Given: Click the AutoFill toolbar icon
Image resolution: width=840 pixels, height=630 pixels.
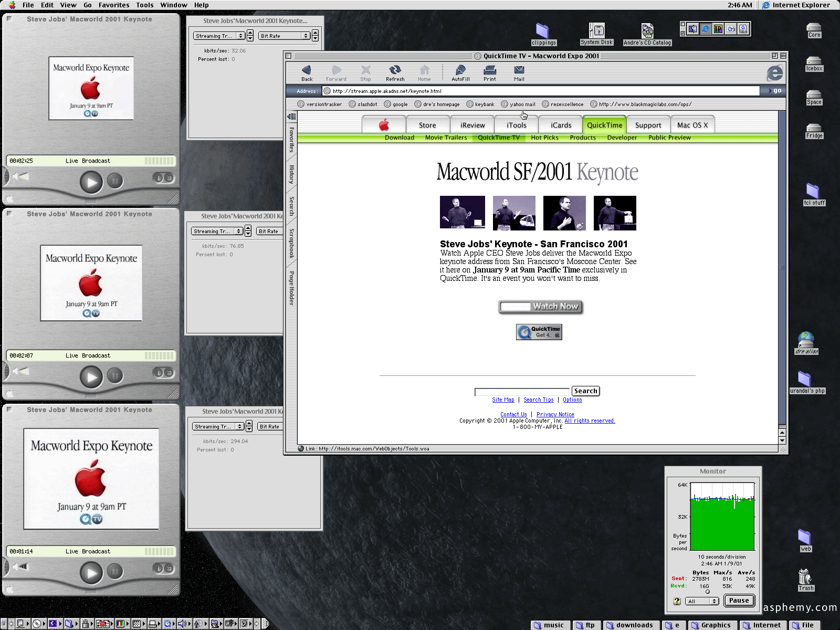Looking at the screenshot, I should point(460,71).
